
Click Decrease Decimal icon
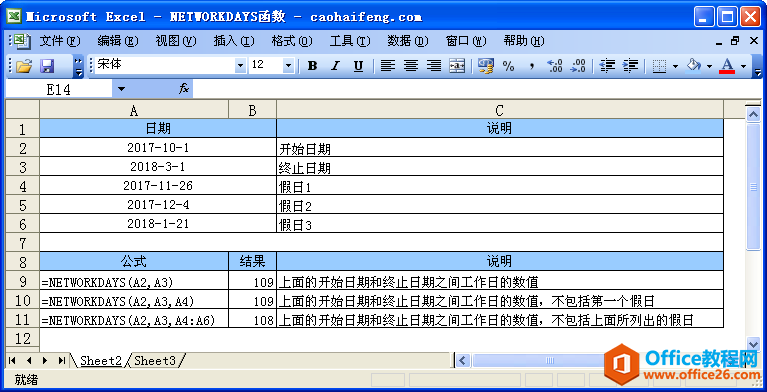pos(578,66)
